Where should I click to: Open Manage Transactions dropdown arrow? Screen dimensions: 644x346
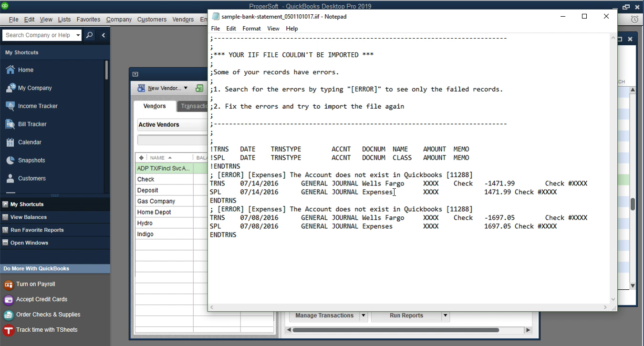point(363,315)
